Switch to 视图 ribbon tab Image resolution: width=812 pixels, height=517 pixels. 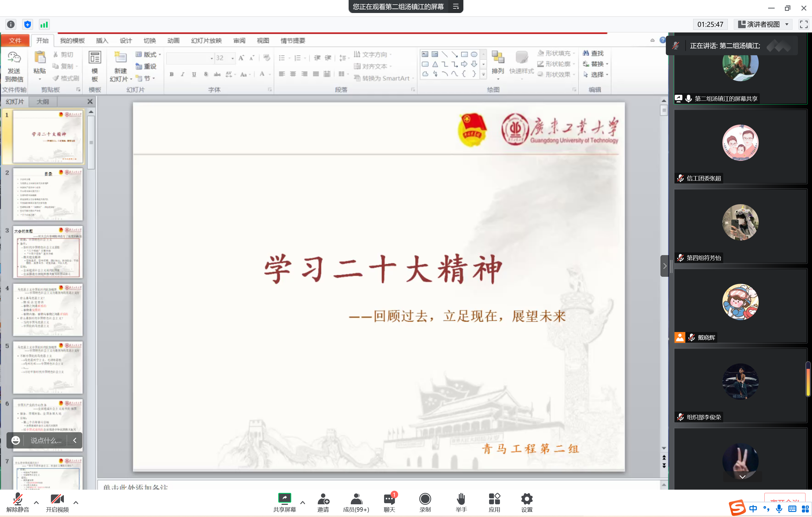tap(263, 41)
